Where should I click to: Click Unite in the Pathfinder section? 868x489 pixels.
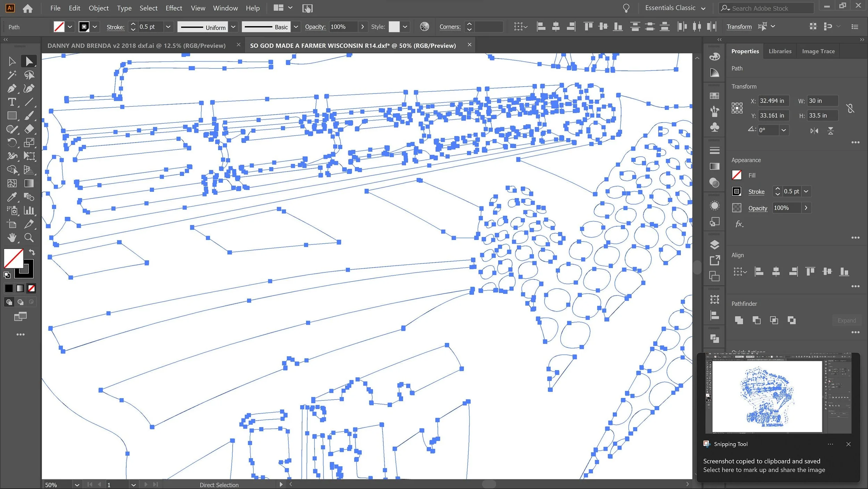point(739,320)
